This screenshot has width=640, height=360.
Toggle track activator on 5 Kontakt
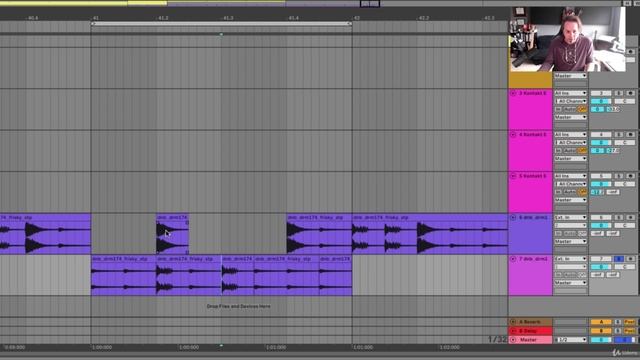pyautogui.click(x=601, y=176)
